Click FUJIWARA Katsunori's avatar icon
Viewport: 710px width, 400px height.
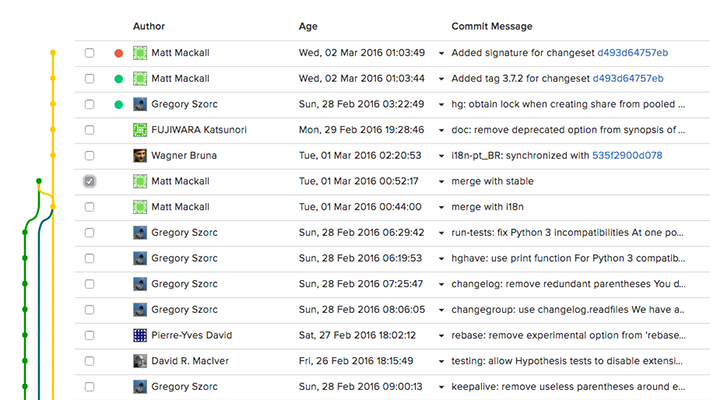pyautogui.click(x=140, y=129)
